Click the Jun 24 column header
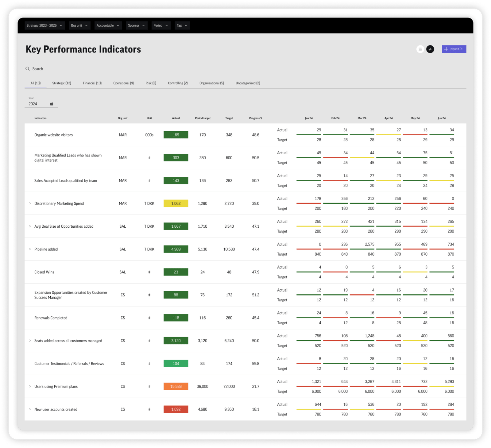 [x=442, y=118]
